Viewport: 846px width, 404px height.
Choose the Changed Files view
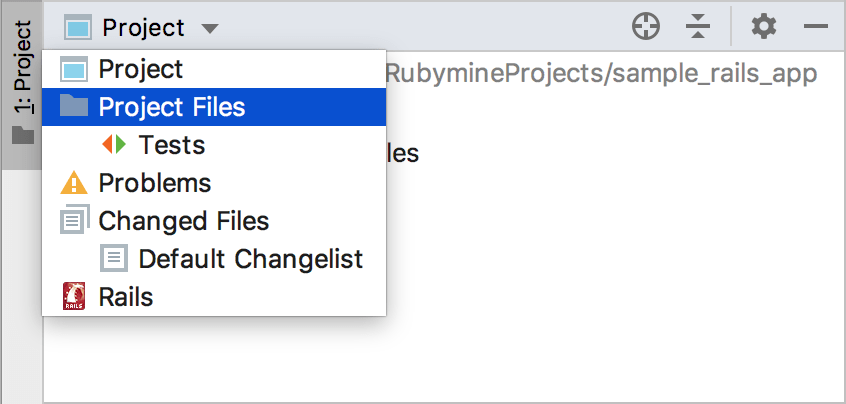coord(214,221)
